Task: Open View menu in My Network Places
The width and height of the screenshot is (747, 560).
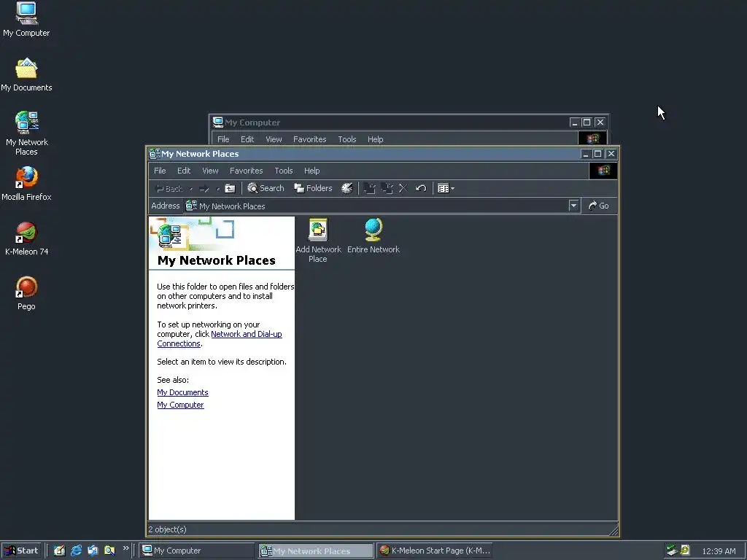Action: [x=210, y=171]
